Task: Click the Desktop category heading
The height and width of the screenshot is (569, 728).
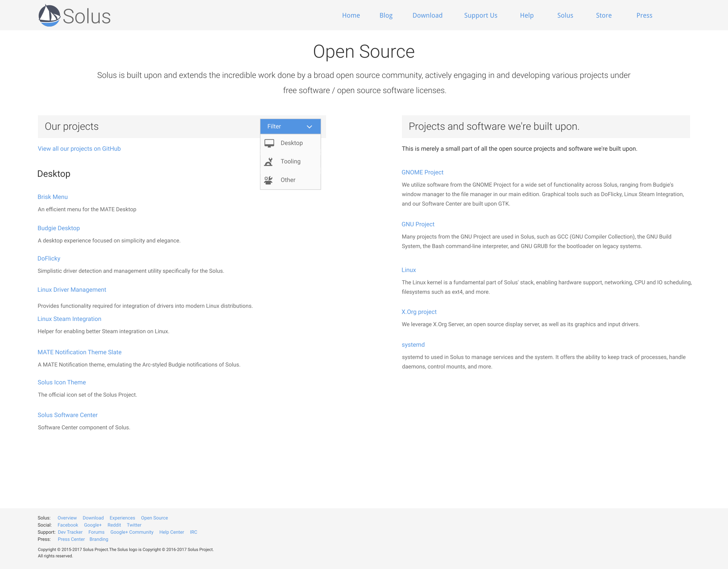Action: [x=54, y=174]
